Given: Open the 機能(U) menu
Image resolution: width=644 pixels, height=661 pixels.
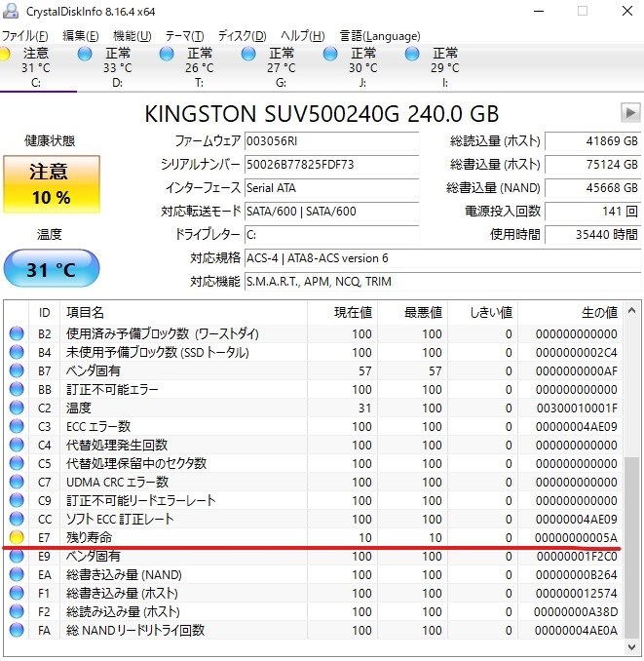Looking at the screenshot, I should 133,36.
